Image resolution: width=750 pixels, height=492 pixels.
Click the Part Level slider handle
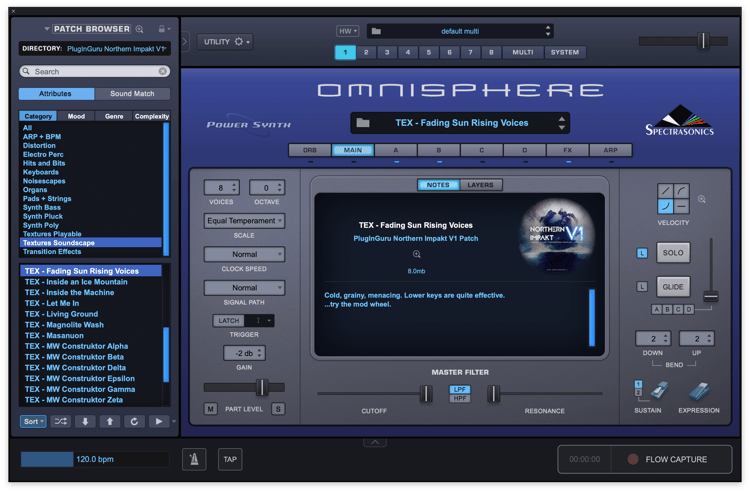coord(262,387)
